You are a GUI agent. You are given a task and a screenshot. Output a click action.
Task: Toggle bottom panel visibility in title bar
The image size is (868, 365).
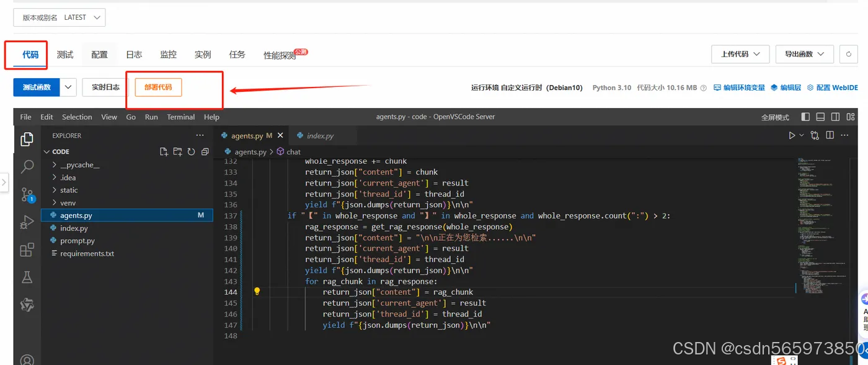pos(820,117)
